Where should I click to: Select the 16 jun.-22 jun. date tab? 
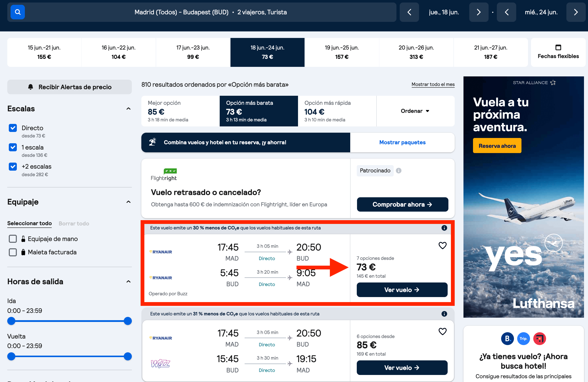(119, 52)
